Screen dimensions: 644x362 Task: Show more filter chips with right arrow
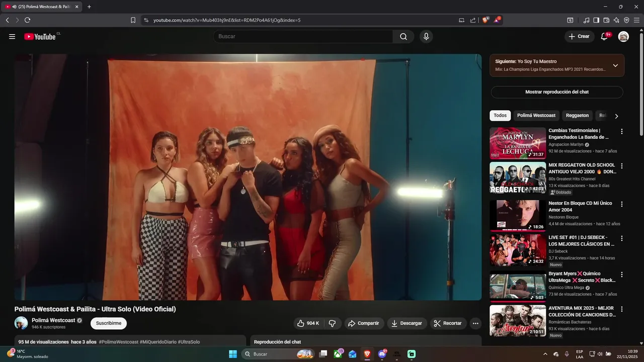click(x=616, y=116)
